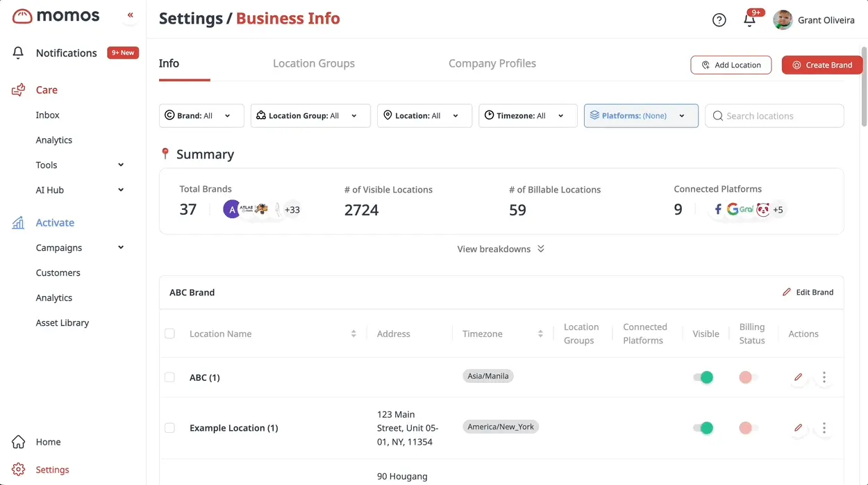Open the Brand filter dropdown
This screenshot has height=485, width=868.
pyautogui.click(x=201, y=116)
